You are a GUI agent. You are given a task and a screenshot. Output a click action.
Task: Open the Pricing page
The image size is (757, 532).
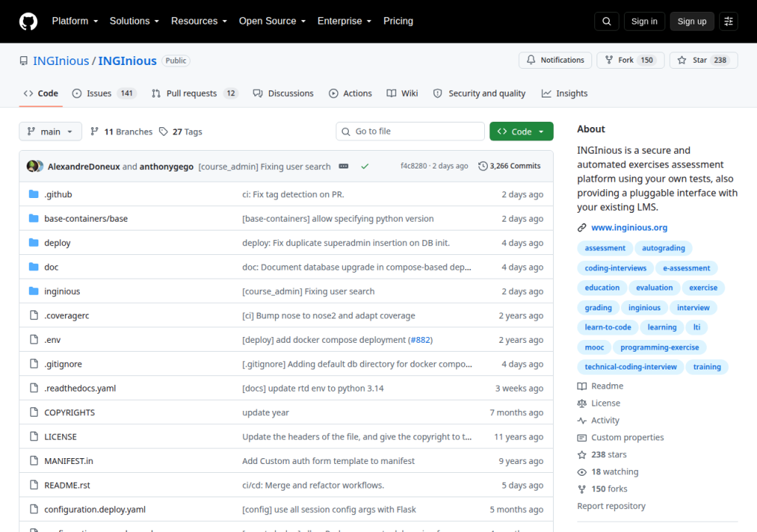point(398,21)
